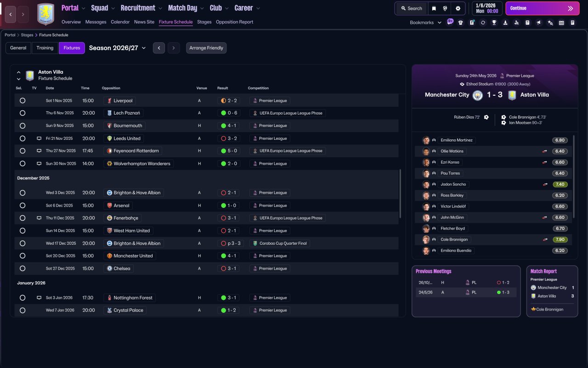Click the Manchester City badge in the match header
This screenshot has height=368, width=588.
pyautogui.click(x=478, y=95)
